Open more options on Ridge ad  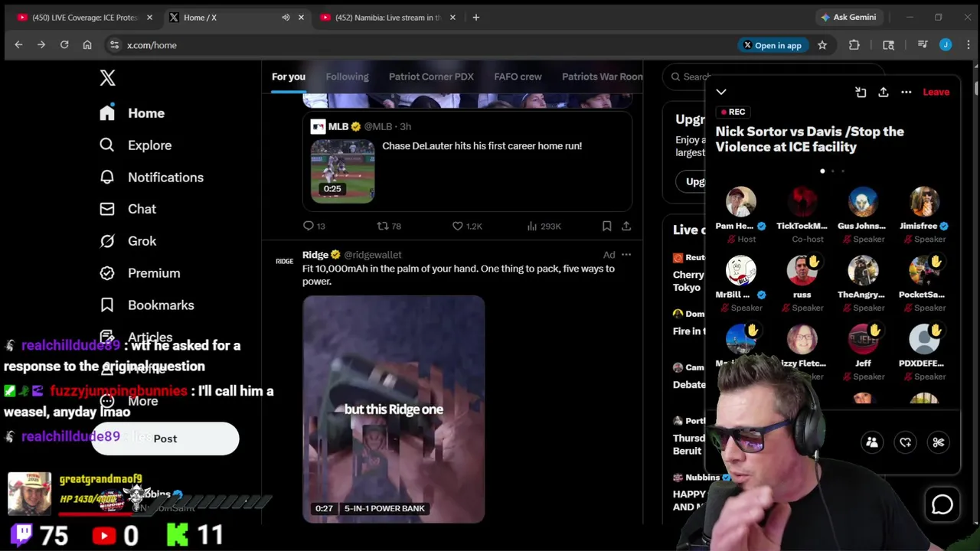point(626,255)
